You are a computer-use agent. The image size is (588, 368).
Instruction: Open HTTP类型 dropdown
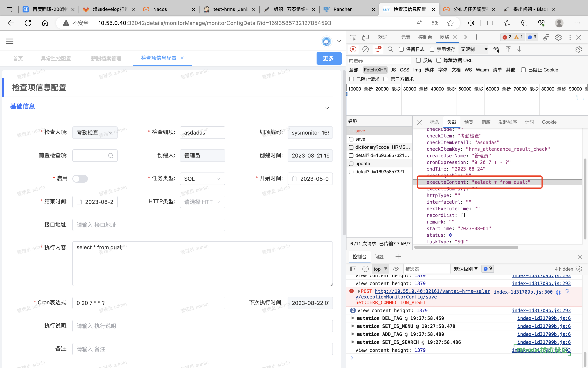(202, 202)
